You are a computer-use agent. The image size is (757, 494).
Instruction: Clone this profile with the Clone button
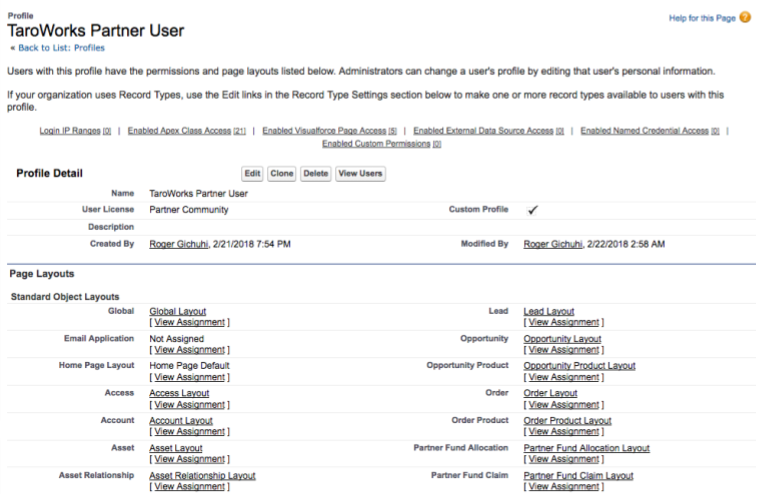[282, 174]
